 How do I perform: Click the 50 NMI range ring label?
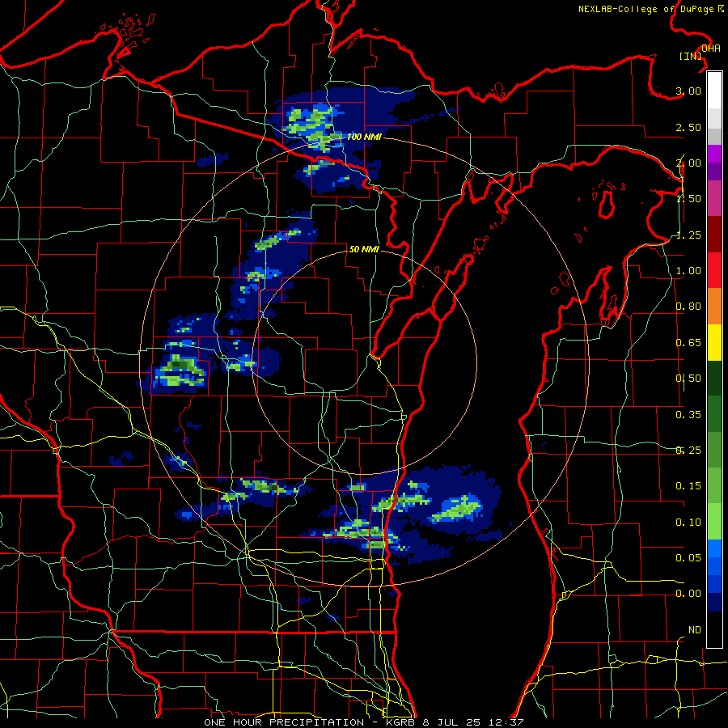tap(364, 249)
